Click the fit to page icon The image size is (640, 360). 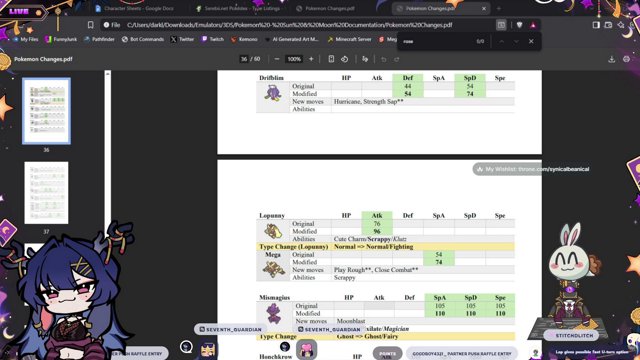[x=331, y=59]
